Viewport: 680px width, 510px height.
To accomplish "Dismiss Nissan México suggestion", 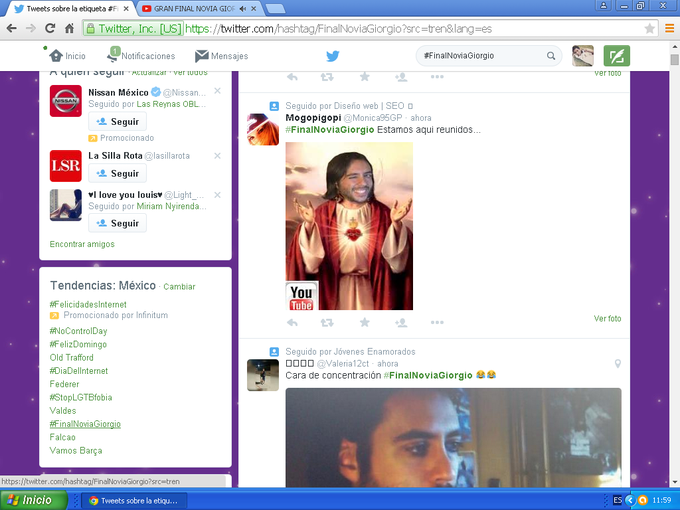I will click(217, 91).
